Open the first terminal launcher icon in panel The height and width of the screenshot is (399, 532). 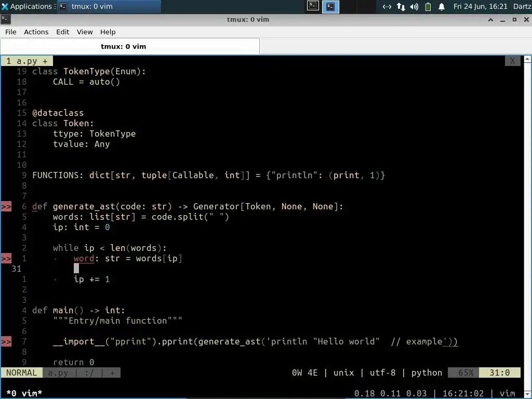point(313,6)
